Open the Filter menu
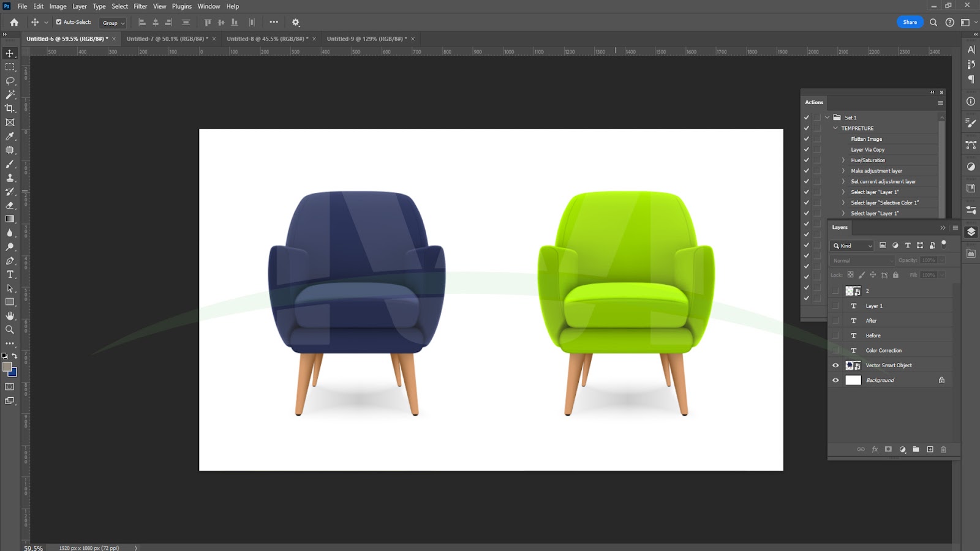The width and height of the screenshot is (980, 551). click(x=140, y=6)
